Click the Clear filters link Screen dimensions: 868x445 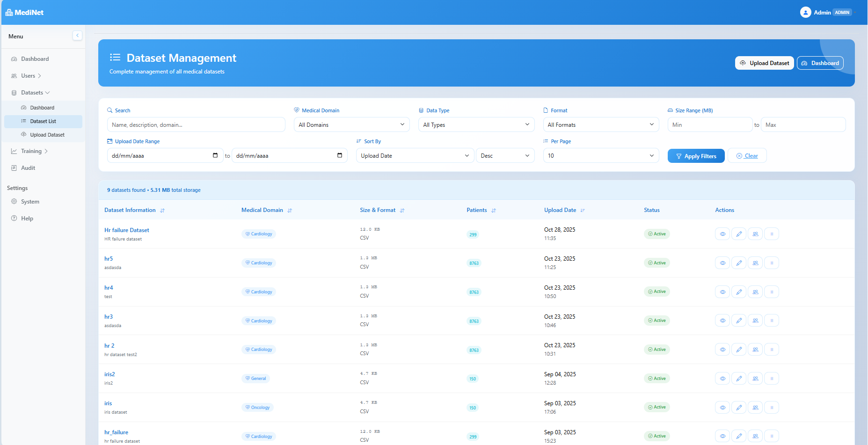[747, 155]
